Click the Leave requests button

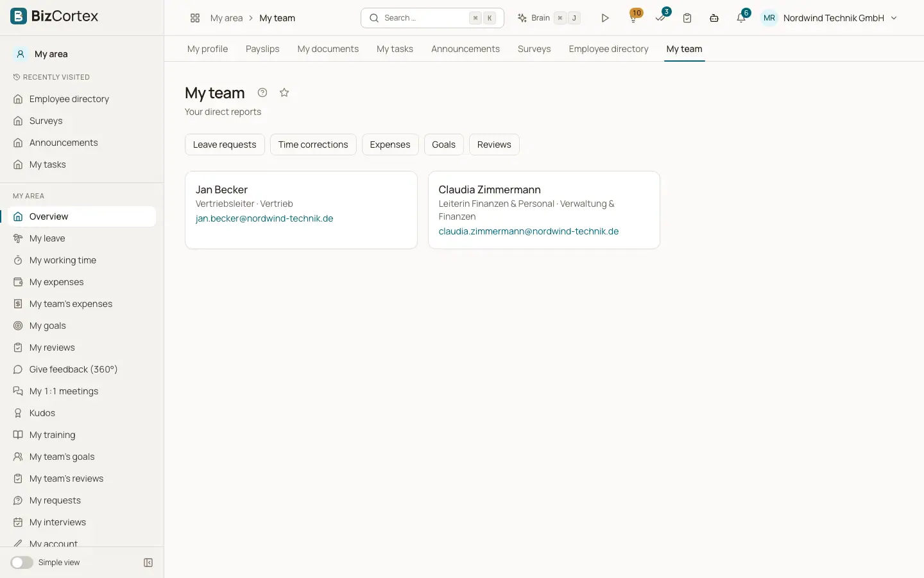[225, 144]
